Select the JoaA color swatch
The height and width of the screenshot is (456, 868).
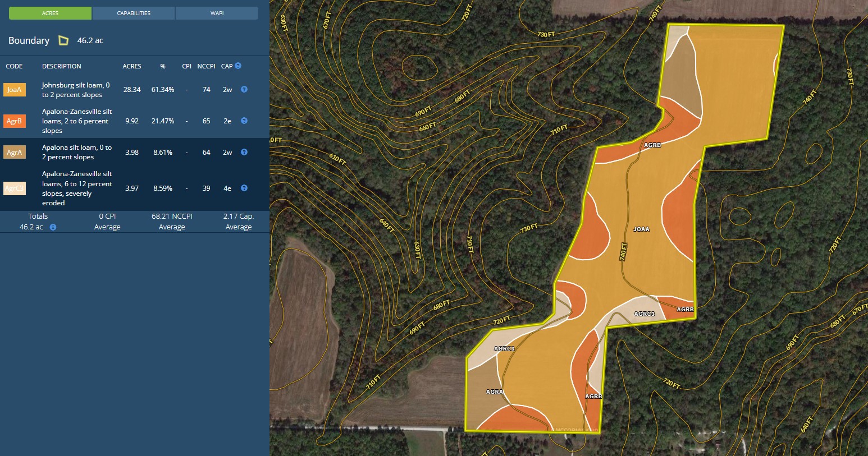15,90
